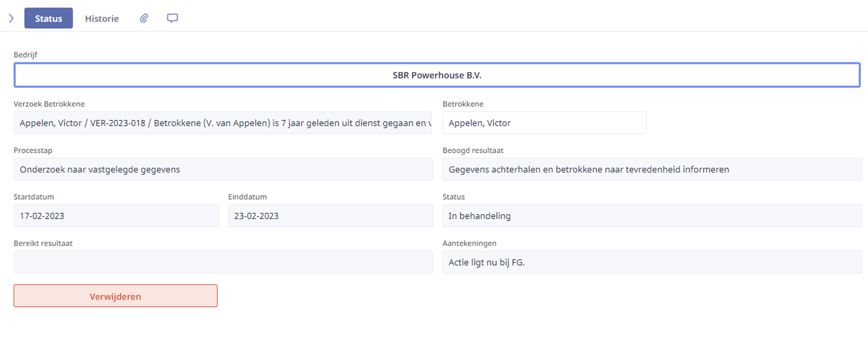Screen dimensions: 868x342
Task: Click the Aantekeningen notes field
Action: [x=652, y=262]
